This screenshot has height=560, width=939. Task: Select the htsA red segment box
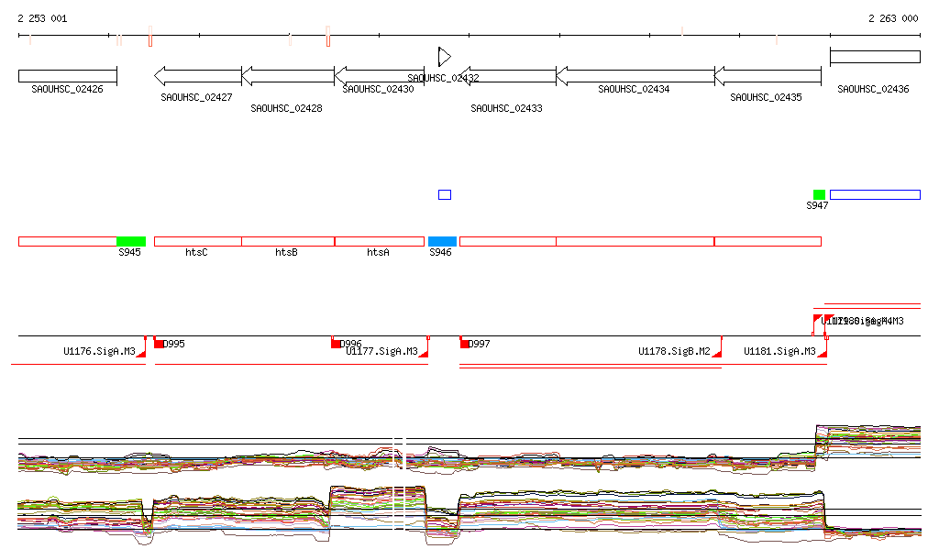point(379,241)
